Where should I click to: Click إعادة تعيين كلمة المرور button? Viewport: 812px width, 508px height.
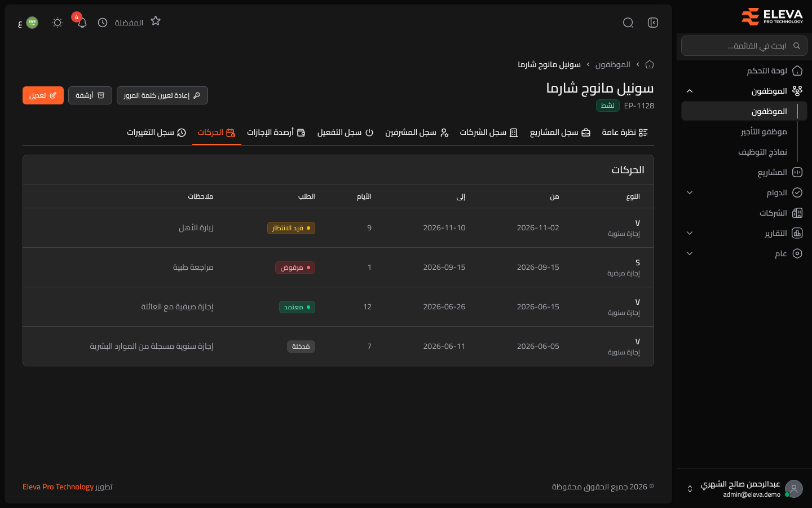click(x=162, y=95)
